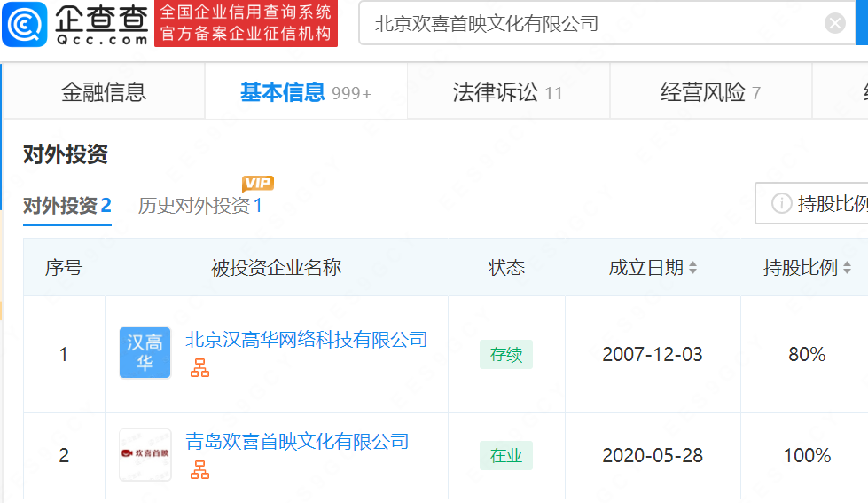This screenshot has width=868, height=503.
Task: Click the 被投资企业名称 column header
Action: pyautogui.click(x=277, y=268)
